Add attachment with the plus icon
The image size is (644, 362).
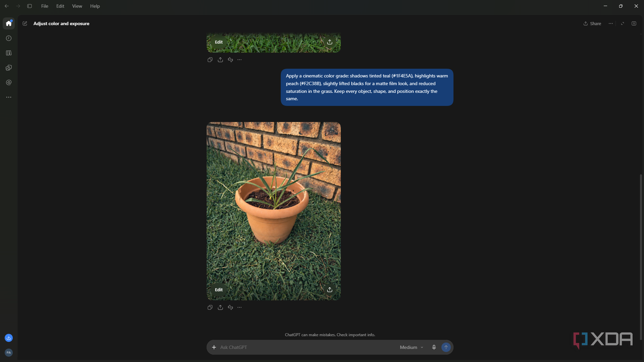(214, 347)
